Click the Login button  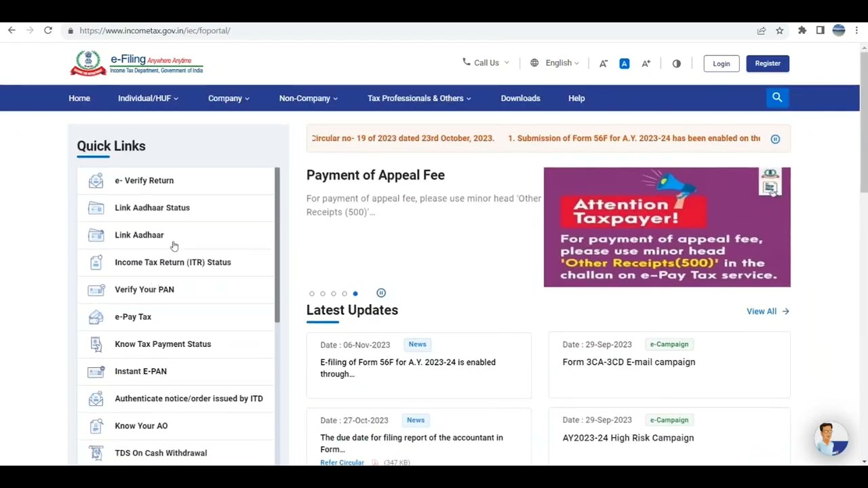pos(722,63)
